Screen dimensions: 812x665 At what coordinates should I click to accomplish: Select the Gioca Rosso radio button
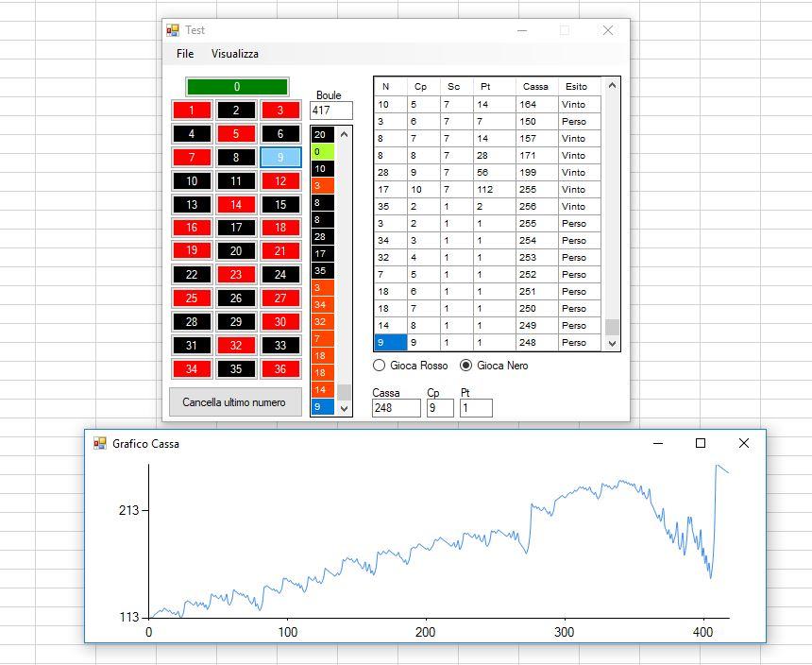pos(381,366)
